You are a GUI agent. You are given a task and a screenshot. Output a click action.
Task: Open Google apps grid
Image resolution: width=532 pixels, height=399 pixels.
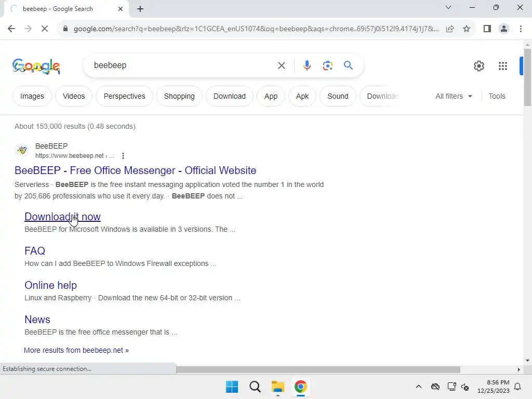coord(502,66)
